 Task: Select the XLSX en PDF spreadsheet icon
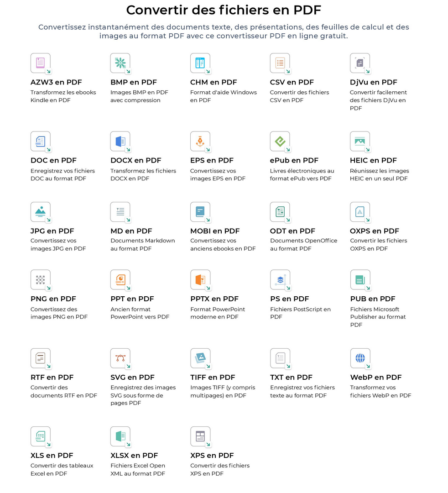click(120, 436)
